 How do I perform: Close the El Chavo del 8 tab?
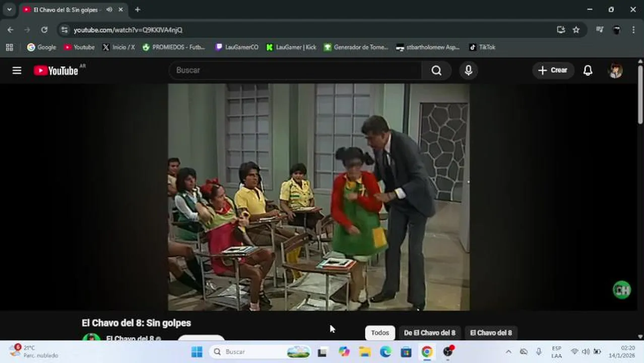[121, 10]
